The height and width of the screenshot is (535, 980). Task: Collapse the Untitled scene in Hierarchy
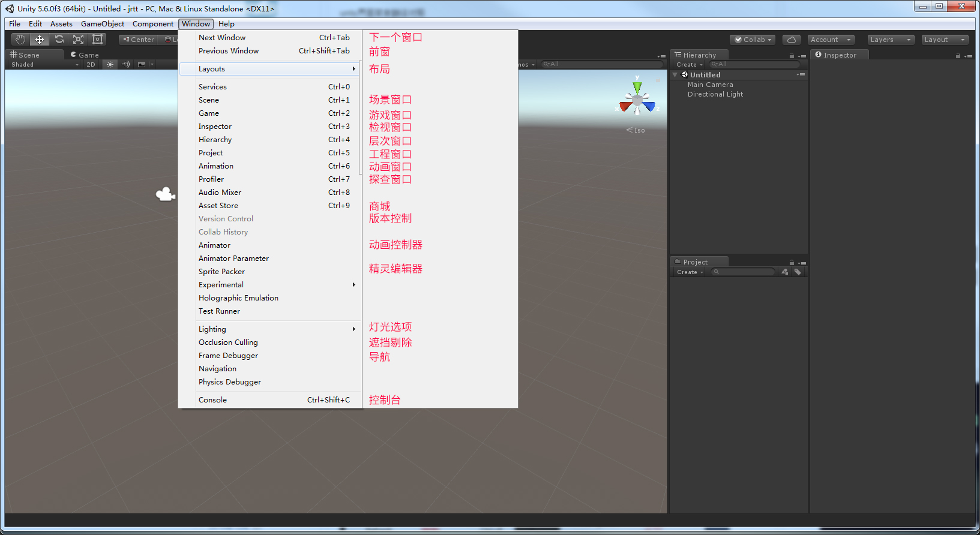pyautogui.click(x=675, y=75)
